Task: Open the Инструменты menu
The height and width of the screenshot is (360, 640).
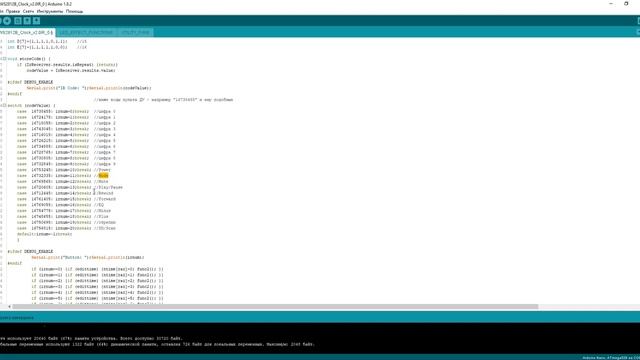Action: (50, 11)
